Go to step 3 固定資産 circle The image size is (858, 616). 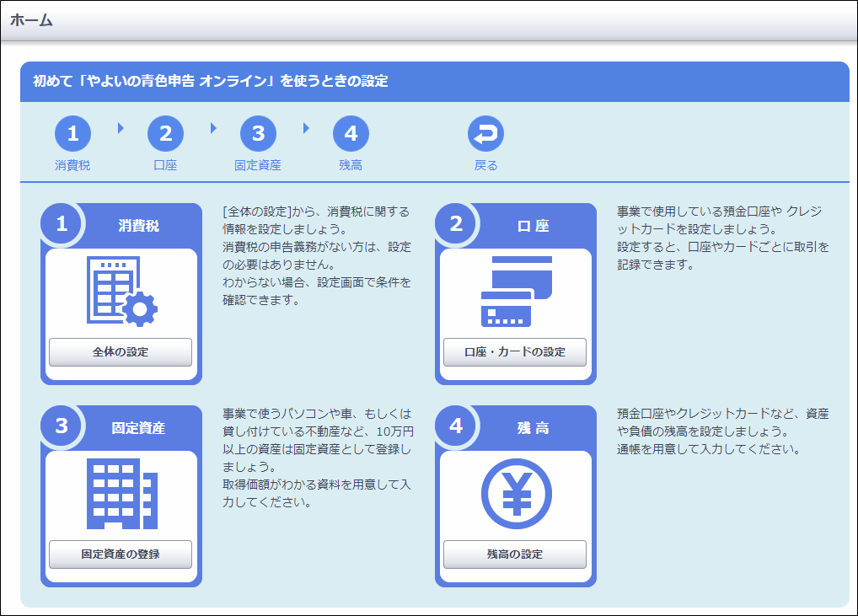(258, 133)
